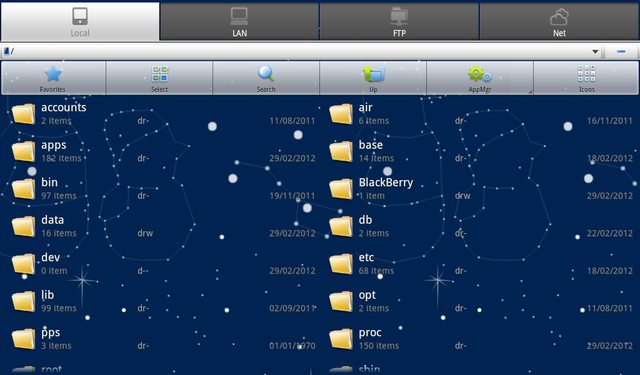The width and height of the screenshot is (640, 375).
Task: Click '150 items' count under proc
Action: coord(379,346)
